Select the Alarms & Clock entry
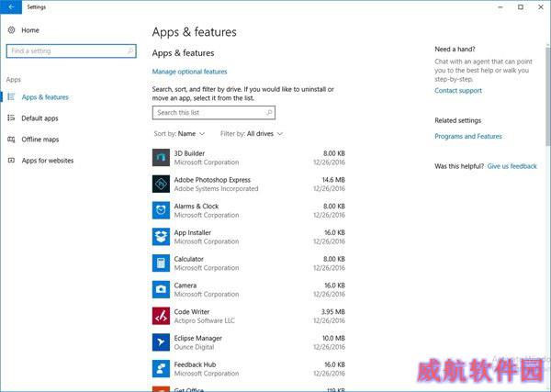This screenshot has width=551, height=392. click(249, 210)
